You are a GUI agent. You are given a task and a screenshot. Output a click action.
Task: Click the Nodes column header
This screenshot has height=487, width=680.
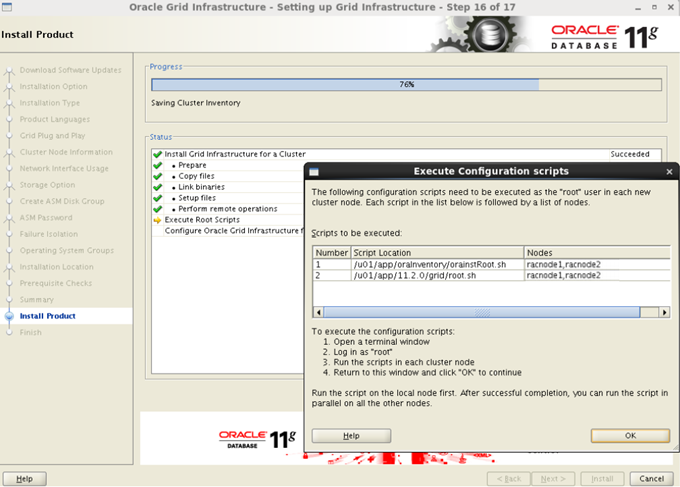[597, 253]
